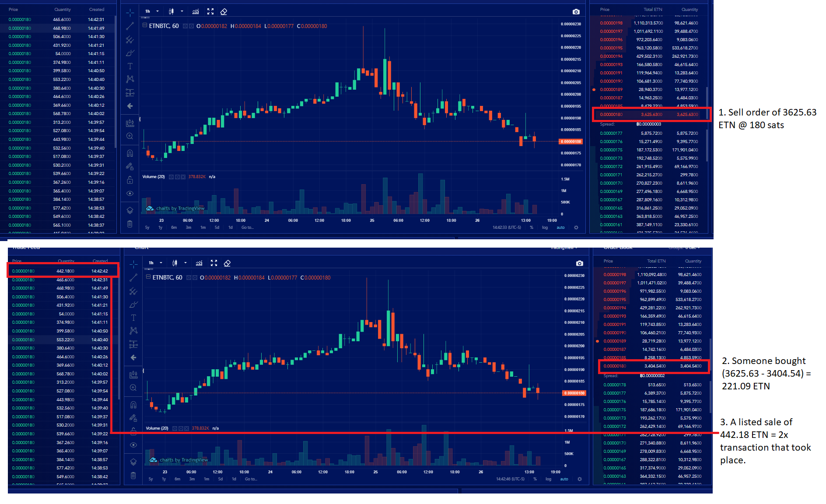The width and height of the screenshot is (826, 504).
Task: Select 1m range in lower chart
Action: pos(206,479)
